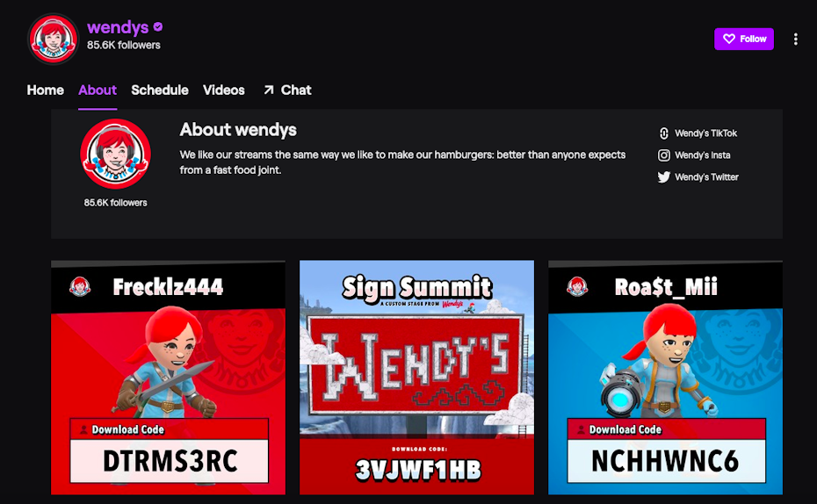Pop out the Chat link
817x504 pixels.
pos(286,90)
